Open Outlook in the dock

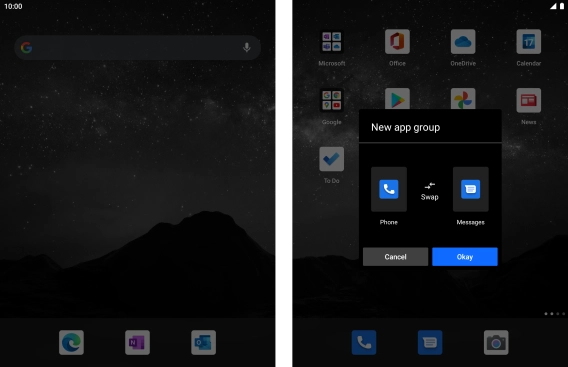click(203, 342)
